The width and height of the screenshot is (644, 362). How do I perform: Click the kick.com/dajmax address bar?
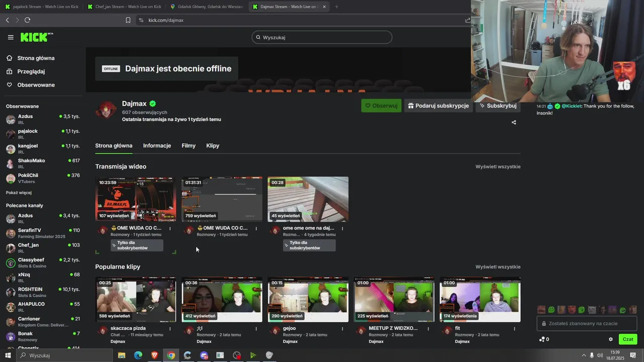click(301, 20)
